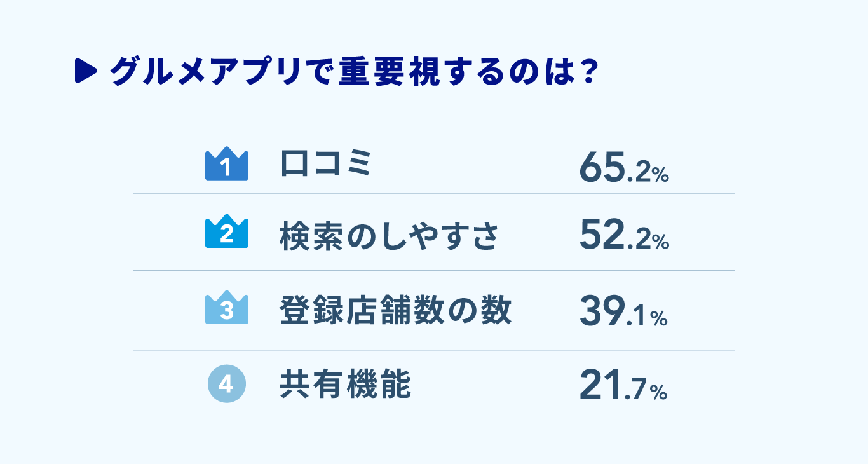Click the question mark ending the title
The image size is (868, 464).
pos(587,72)
